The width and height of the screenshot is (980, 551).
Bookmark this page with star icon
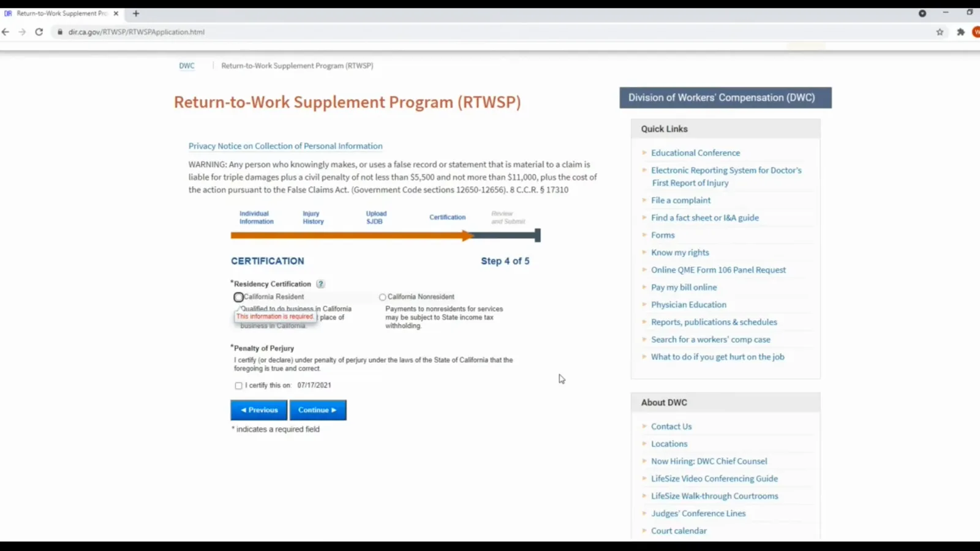tap(940, 32)
